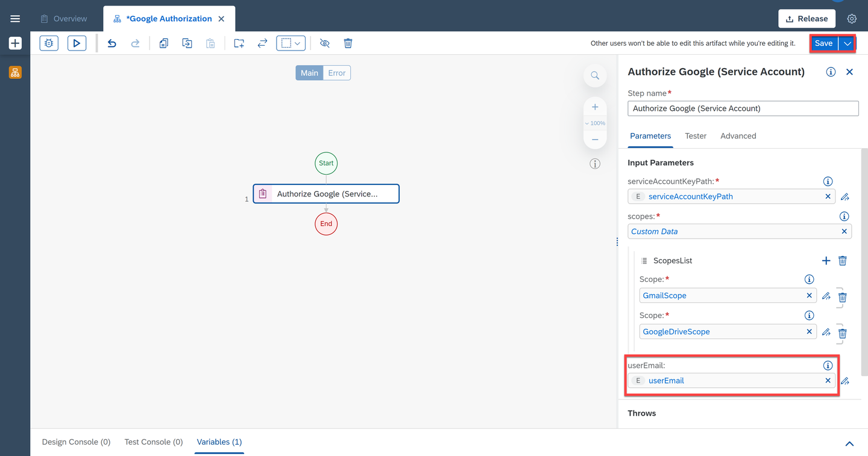Viewport: 868px width, 456px height.
Task: Select the Parameters tab
Action: (x=650, y=136)
